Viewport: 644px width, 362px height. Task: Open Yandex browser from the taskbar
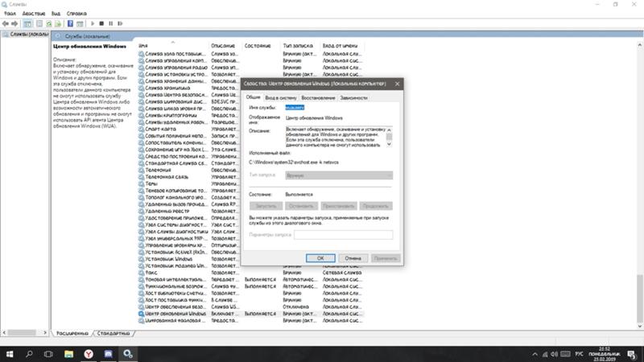click(89, 354)
